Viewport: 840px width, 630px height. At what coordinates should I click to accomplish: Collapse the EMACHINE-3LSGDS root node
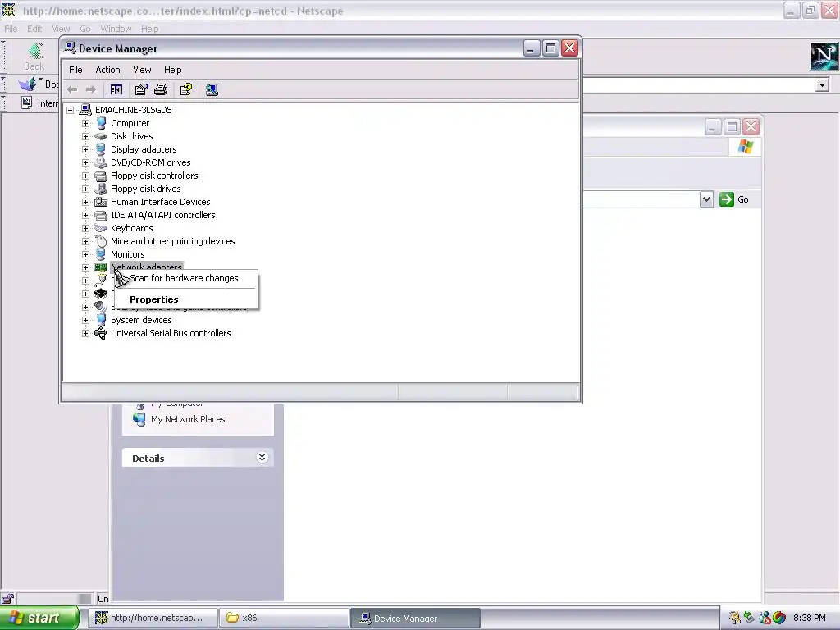pos(71,110)
